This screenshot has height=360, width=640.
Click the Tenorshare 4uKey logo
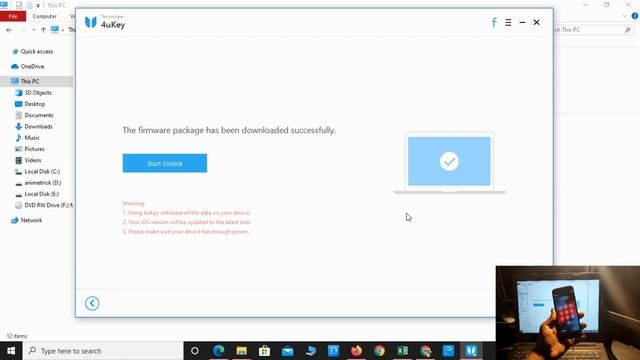pyautogui.click(x=105, y=22)
